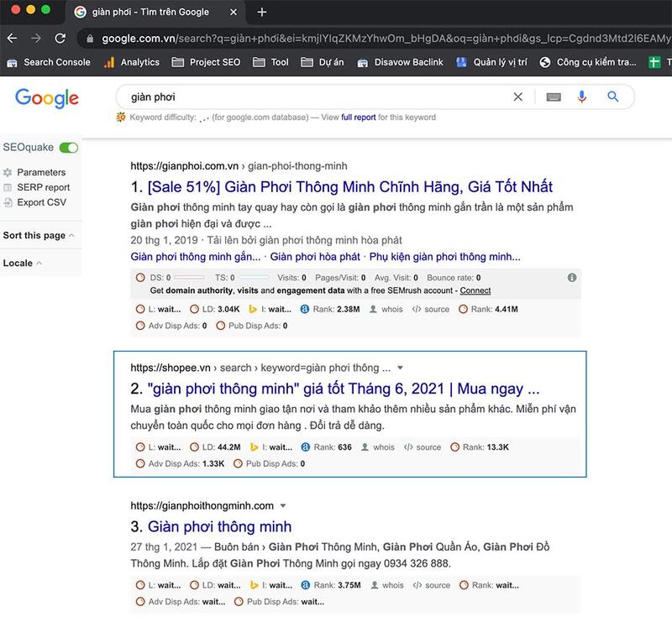The image size is (672, 627).
Task: Click the browser back arrow
Action: [13, 39]
